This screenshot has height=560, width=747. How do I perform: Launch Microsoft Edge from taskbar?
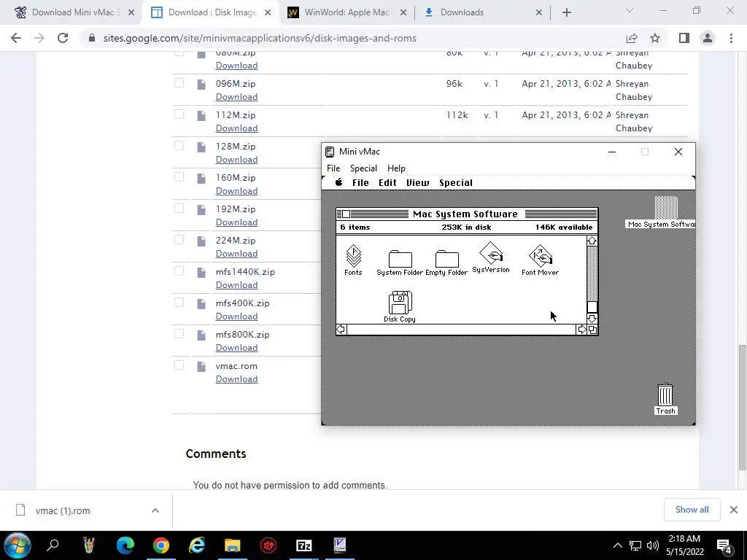[x=125, y=545]
